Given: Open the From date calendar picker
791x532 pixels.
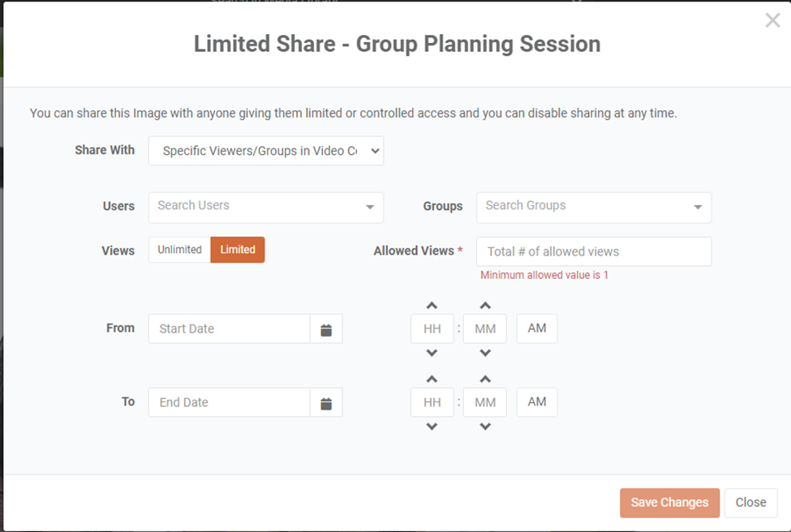Looking at the screenshot, I should coord(326,329).
